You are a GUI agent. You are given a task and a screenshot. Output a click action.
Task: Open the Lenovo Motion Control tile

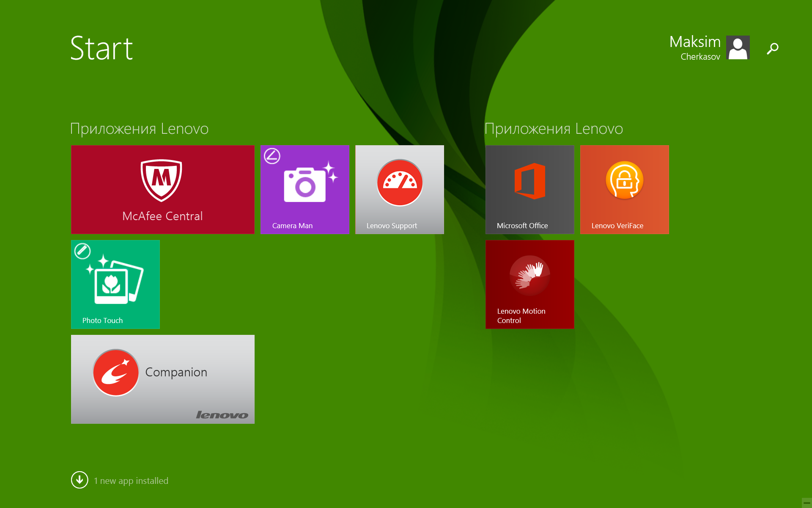tap(530, 284)
